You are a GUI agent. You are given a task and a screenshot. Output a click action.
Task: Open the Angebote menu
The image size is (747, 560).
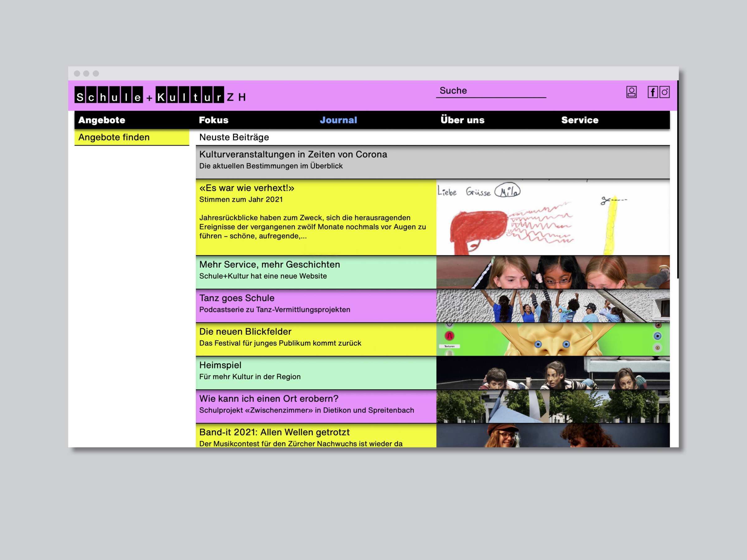pos(102,120)
